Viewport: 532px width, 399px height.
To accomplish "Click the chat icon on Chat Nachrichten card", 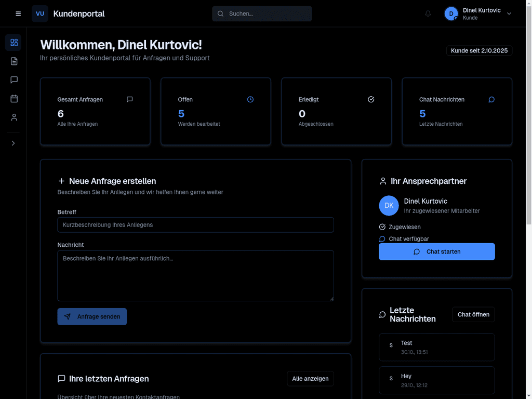I will (x=491, y=99).
